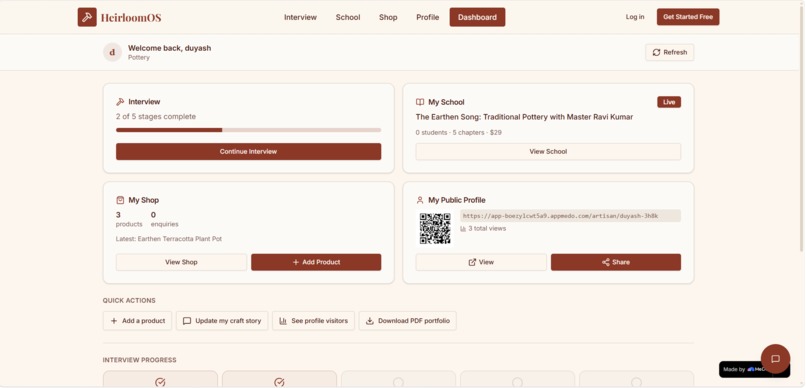
Task: Click the Get Started Free button
Action: 688,17
